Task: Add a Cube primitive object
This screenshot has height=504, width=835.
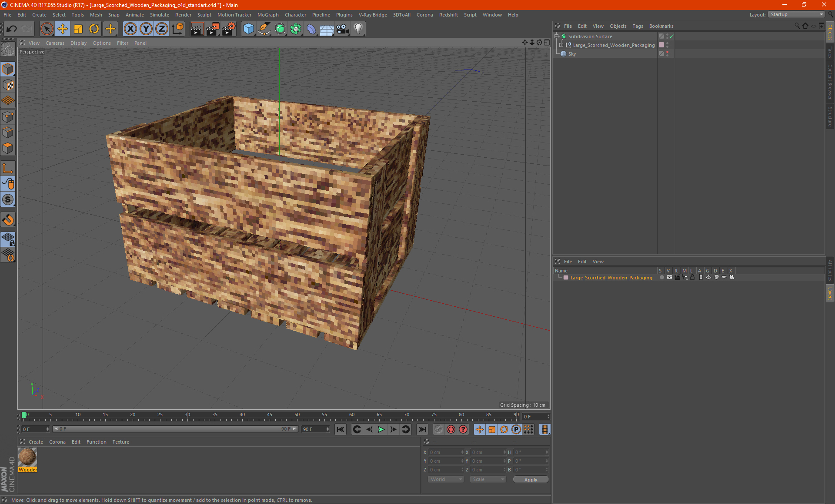Action: [248, 29]
